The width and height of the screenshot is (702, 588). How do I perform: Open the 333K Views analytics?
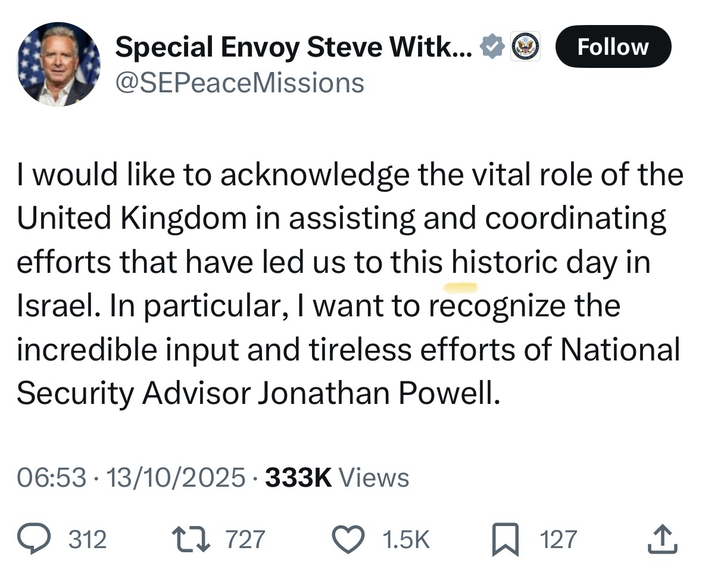point(337,477)
